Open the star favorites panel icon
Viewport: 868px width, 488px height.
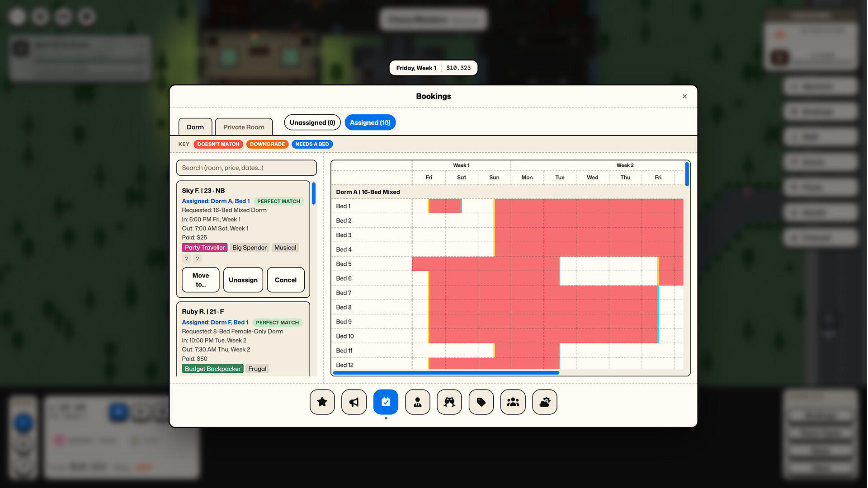(x=322, y=402)
